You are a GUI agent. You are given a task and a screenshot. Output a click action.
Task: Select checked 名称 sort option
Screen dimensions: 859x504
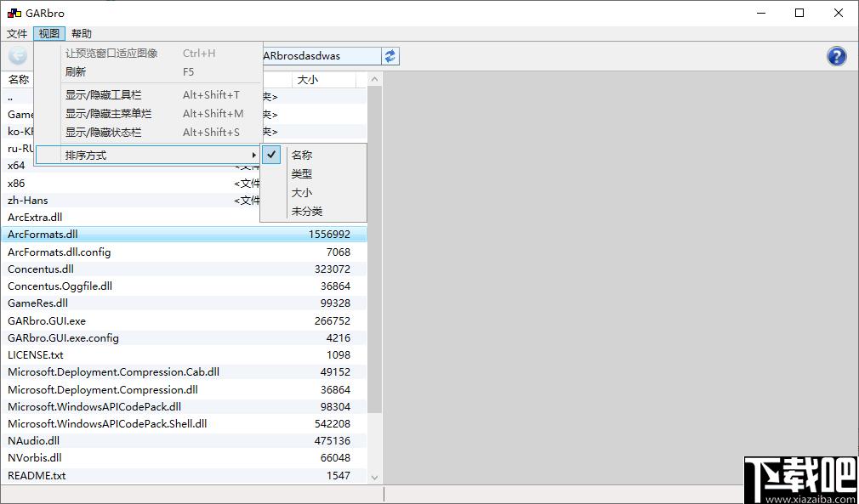[x=313, y=156]
